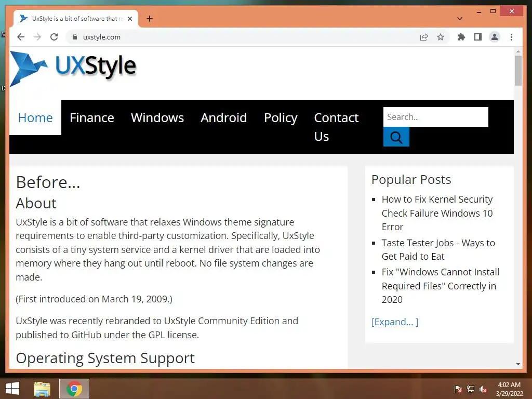Open the Windows menu item
The width and height of the screenshot is (532, 399).
tap(157, 118)
